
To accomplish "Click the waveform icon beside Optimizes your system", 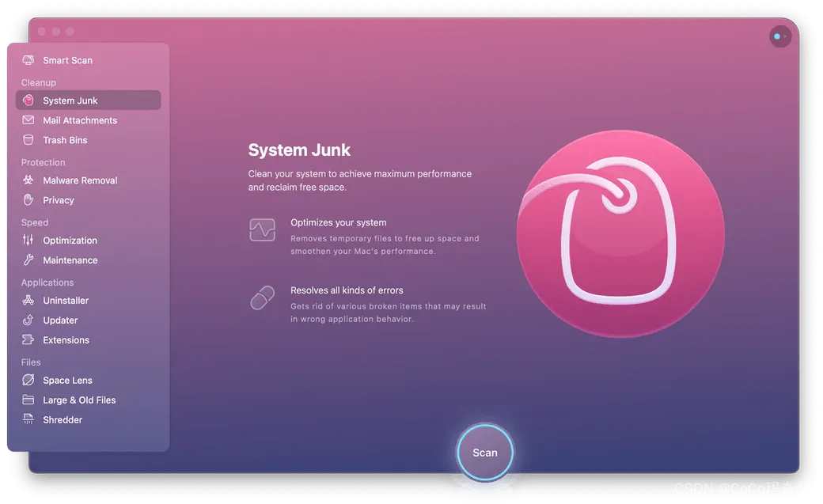I will (263, 230).
